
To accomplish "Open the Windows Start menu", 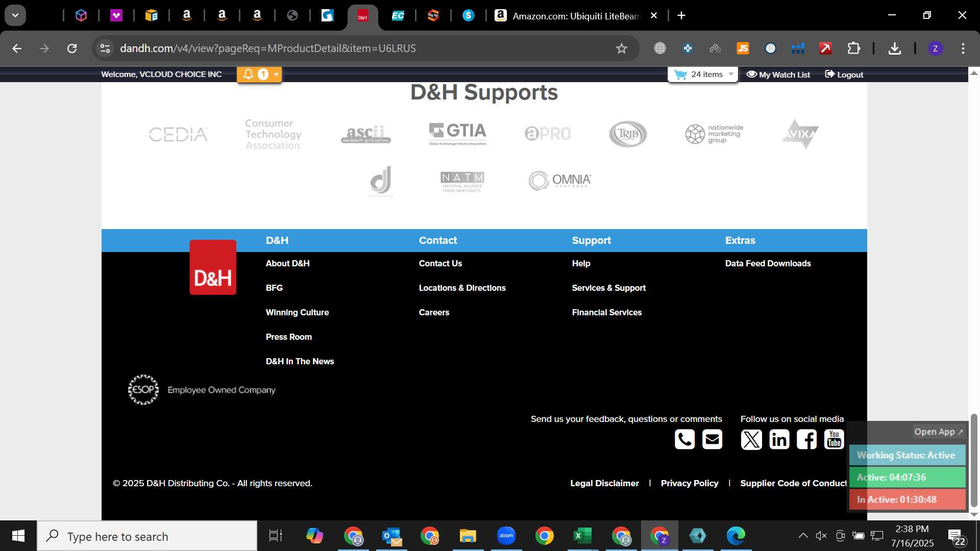I will tap(18, 536).
